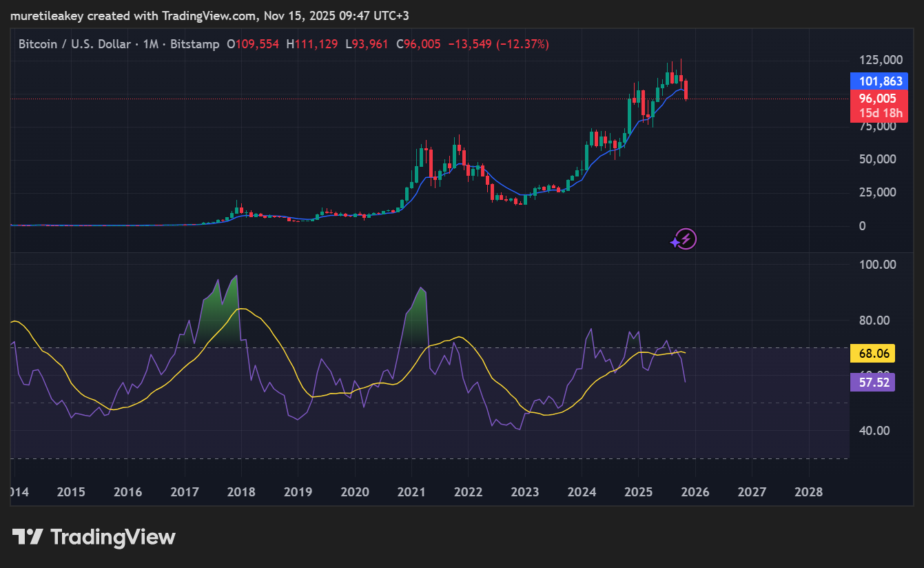Click the sparkle icon beside the lightning badge
This screenshot has height=568, width=924.
click(x=673, y=243)
